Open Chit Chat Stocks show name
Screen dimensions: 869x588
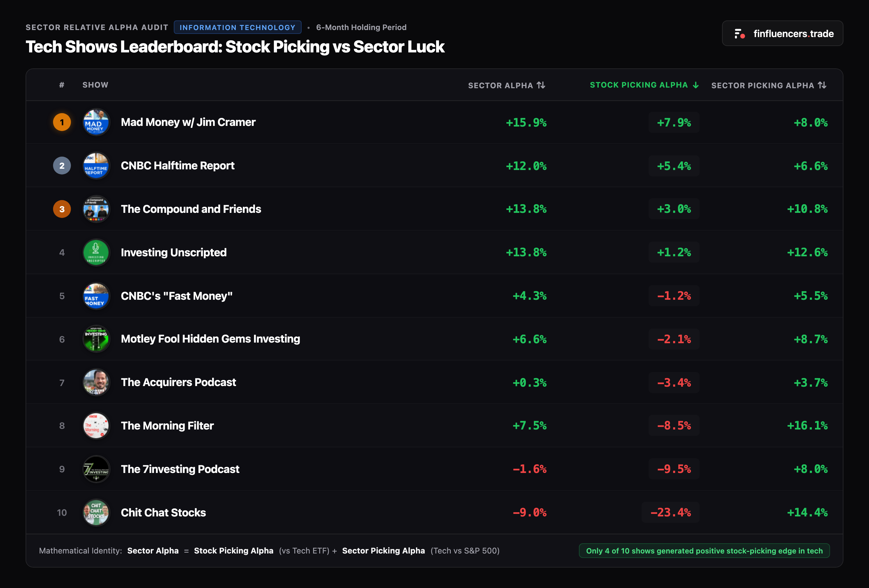click(163, 513)
